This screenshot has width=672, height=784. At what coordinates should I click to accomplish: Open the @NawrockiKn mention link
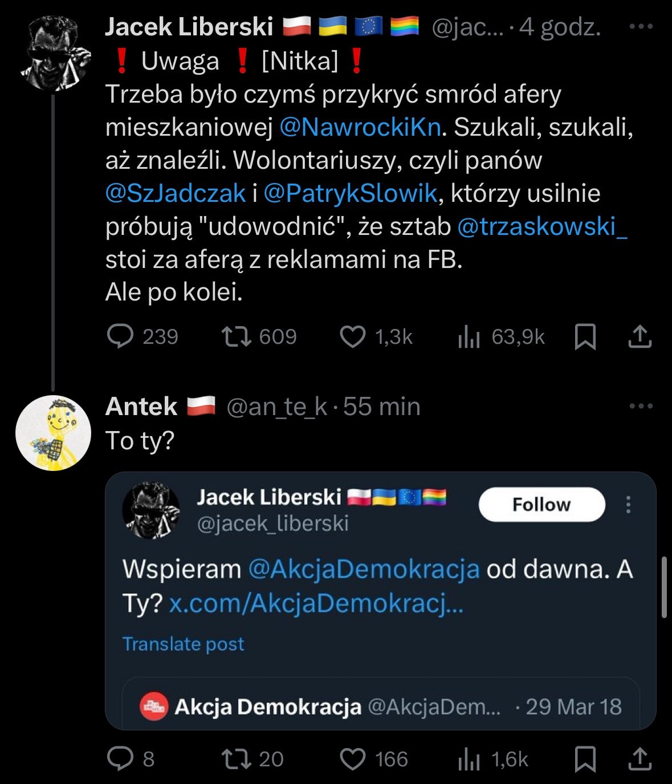[360, 128]
